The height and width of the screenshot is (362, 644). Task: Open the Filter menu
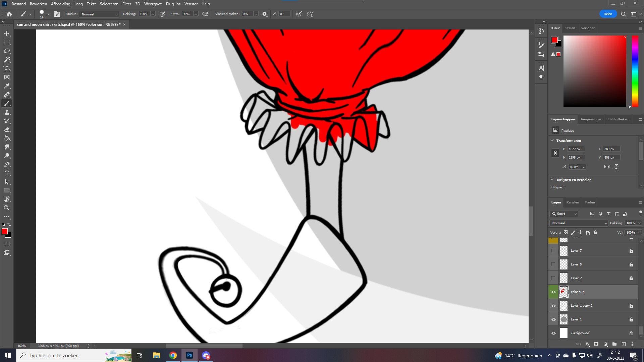[x=126, y=4]
